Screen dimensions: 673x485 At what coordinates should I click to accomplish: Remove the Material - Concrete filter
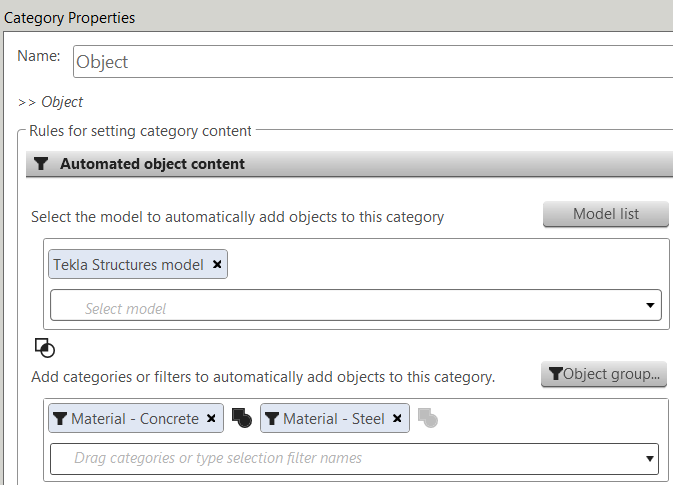pyautogui.click(x=211, y=419)
